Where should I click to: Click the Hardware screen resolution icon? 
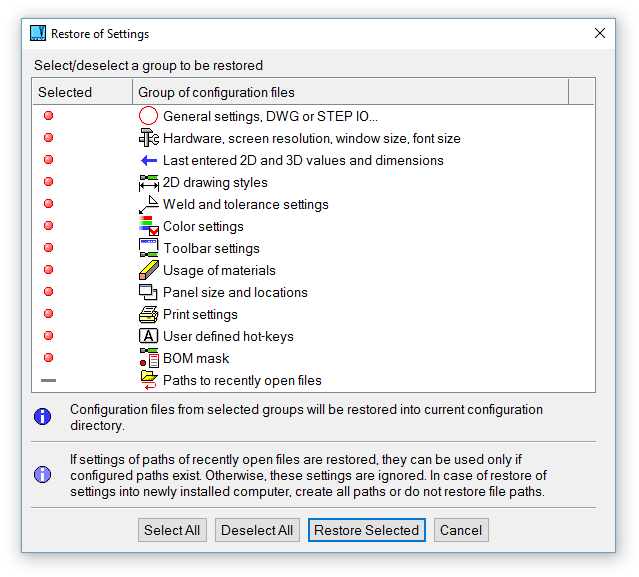148,138
